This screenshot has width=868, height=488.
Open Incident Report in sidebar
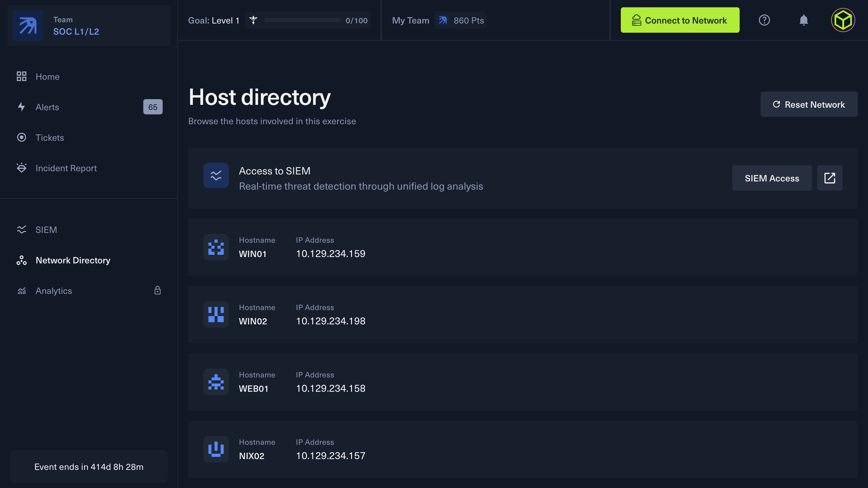click(x=66, y=168)
